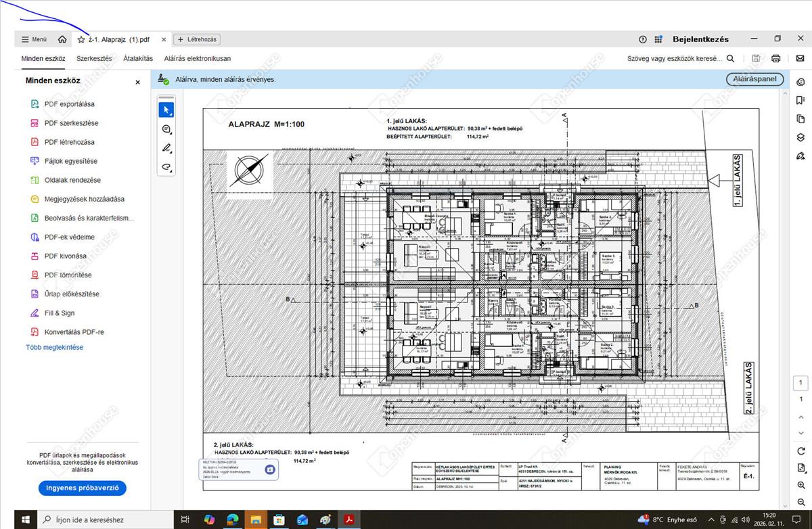The height and width of the screenshot is (529, 812).
Task: Show the layers panel
Action: [800, 137]
